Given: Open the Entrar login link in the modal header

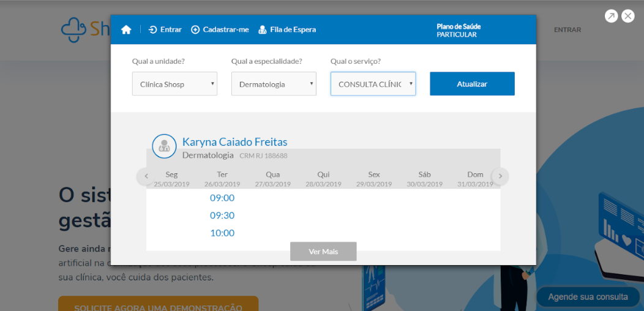Looking at the screenshot, I should (165, 29).
